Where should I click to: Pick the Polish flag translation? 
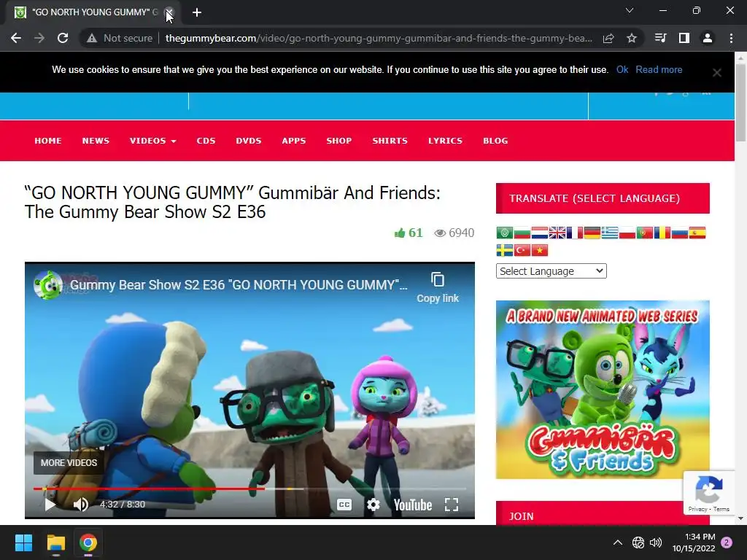(627, 233)
